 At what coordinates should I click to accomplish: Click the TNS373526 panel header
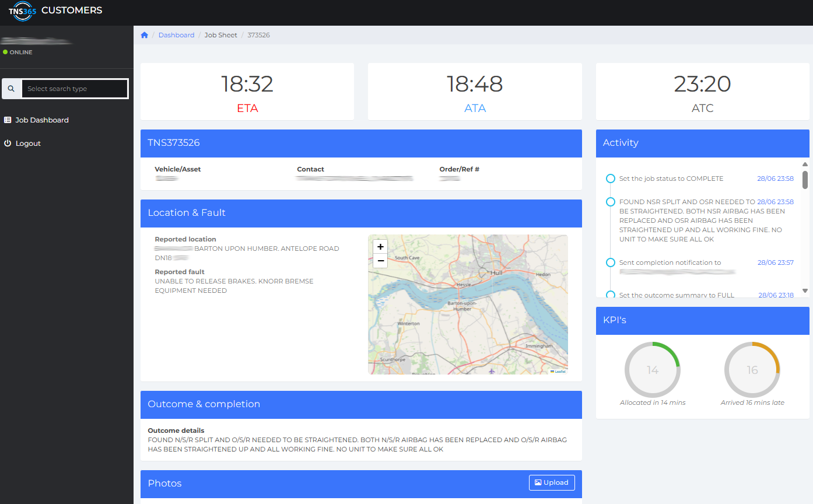[x=361, y=143]
